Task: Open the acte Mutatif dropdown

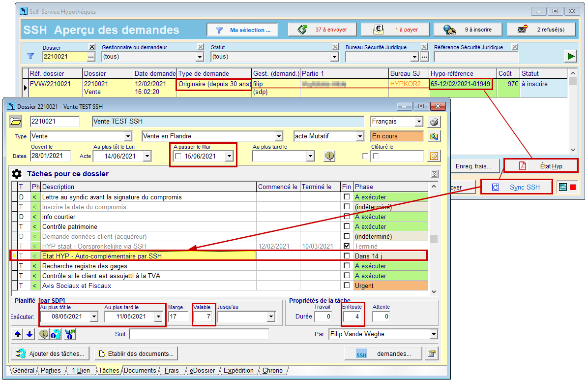Action: coord(360,136)
